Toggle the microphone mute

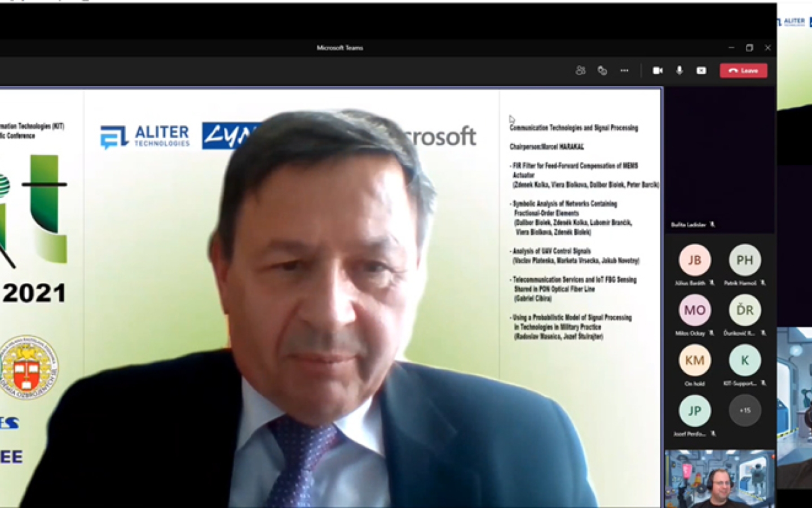coord(679,71)
